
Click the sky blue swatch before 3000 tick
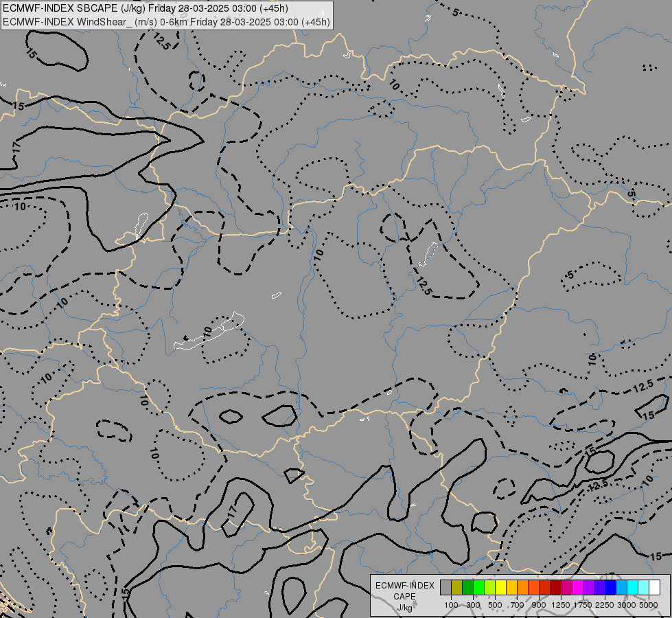pos(621,588)
